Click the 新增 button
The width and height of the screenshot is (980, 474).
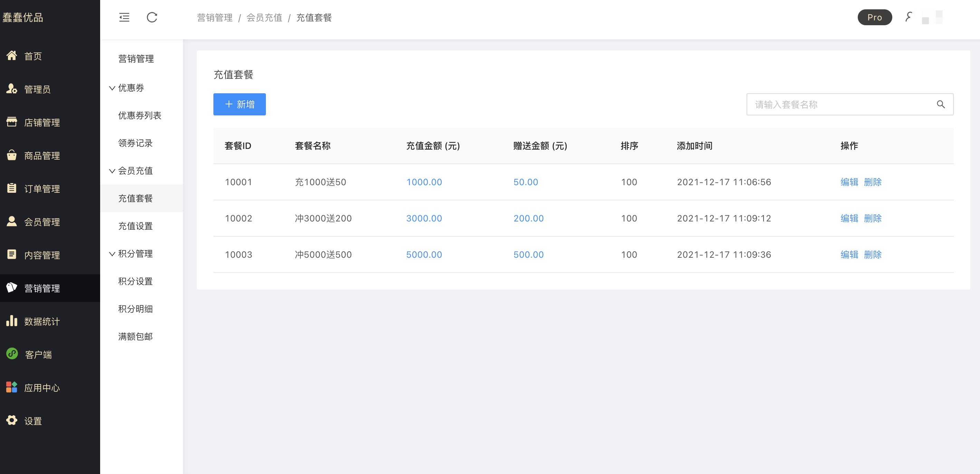239,104
